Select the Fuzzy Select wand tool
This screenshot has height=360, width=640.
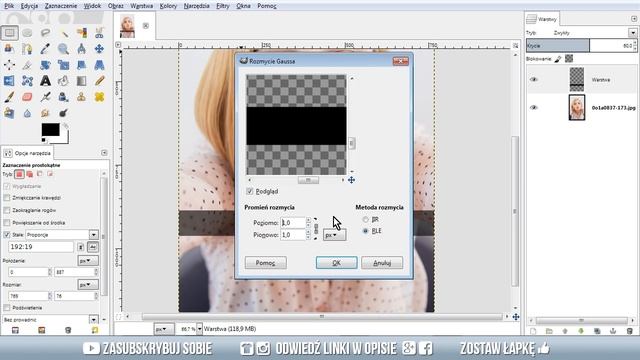click(63, 33)
